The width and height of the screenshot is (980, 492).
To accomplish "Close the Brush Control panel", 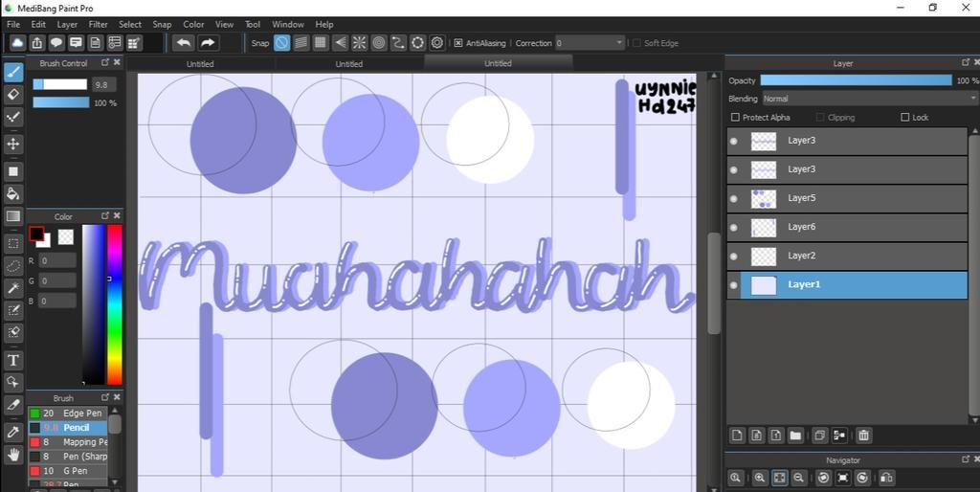I will (117, 62).
